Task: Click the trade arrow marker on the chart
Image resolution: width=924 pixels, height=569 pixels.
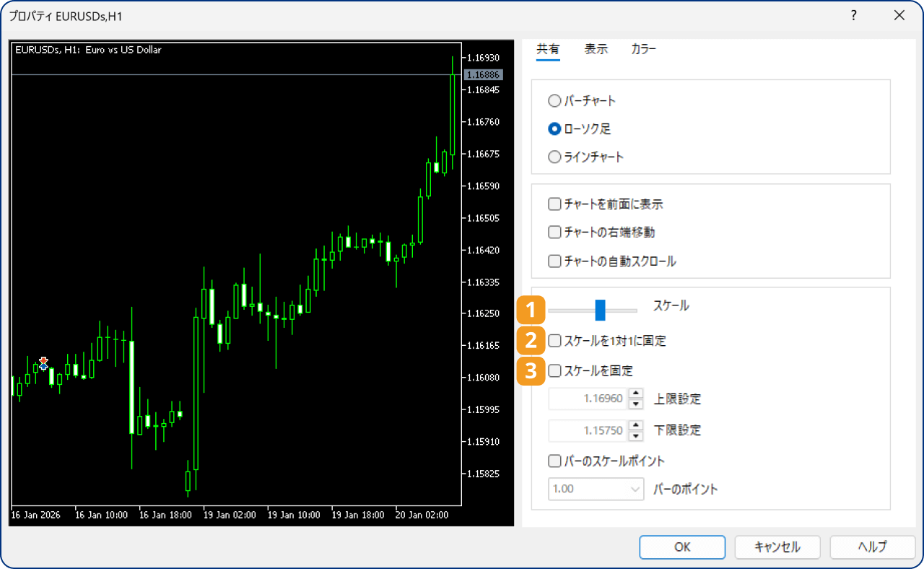Action: [43, 363]
